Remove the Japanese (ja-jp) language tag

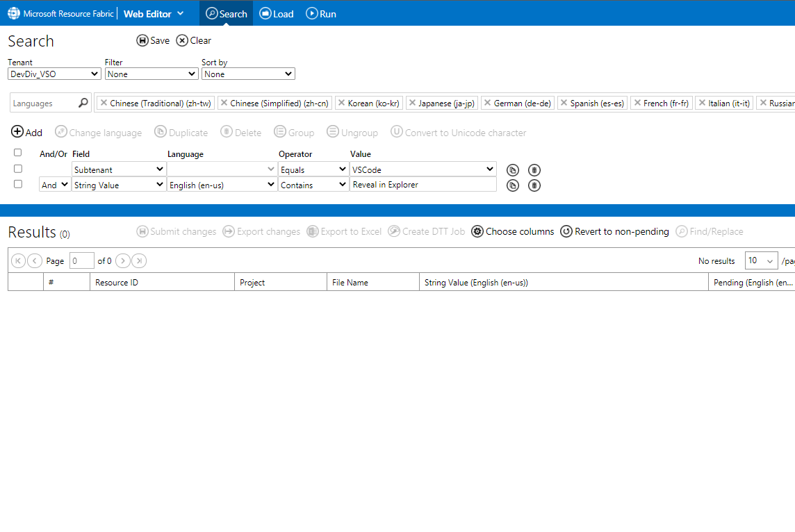412,103
